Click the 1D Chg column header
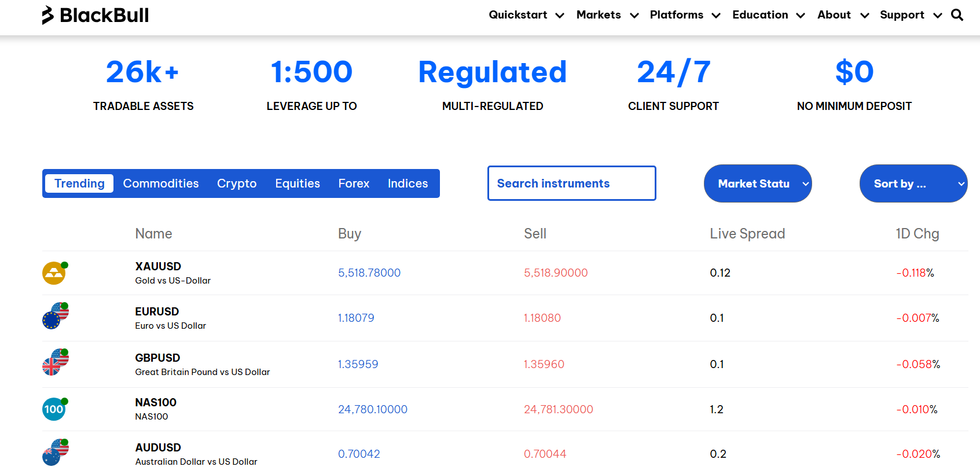 [x=917, y=234]
